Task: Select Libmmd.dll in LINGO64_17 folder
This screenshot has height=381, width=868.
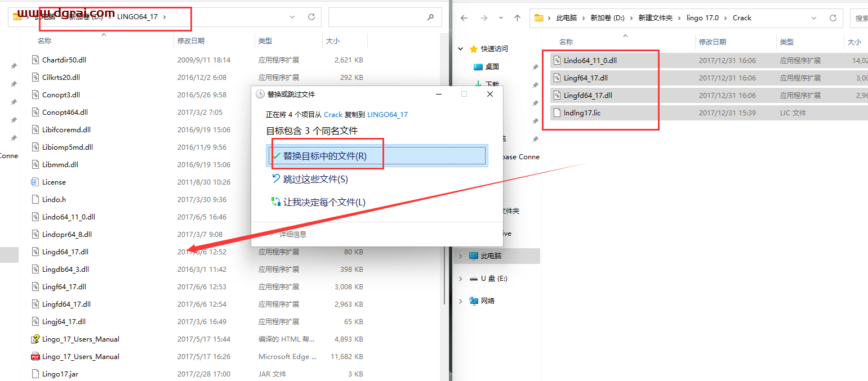Action: (x=60, y=164)
